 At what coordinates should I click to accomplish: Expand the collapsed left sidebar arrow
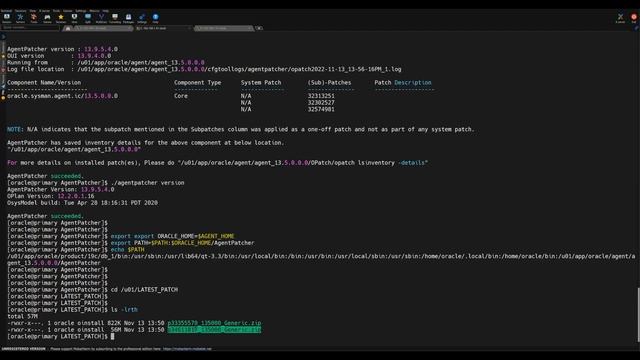(x=3, y=37)
